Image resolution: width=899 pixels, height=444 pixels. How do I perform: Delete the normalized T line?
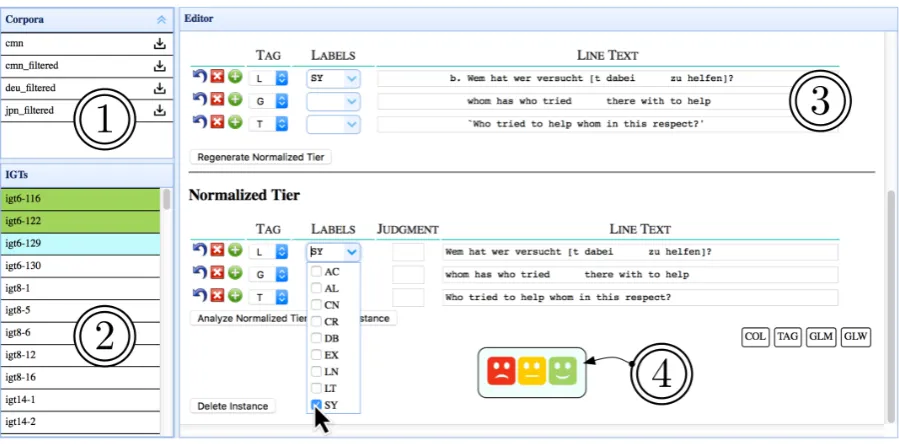point(217,295)
